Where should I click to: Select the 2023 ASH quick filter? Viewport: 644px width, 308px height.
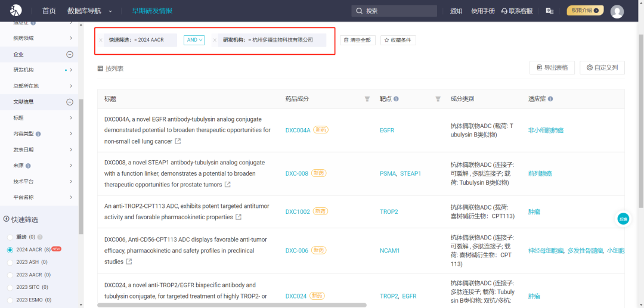10,262
